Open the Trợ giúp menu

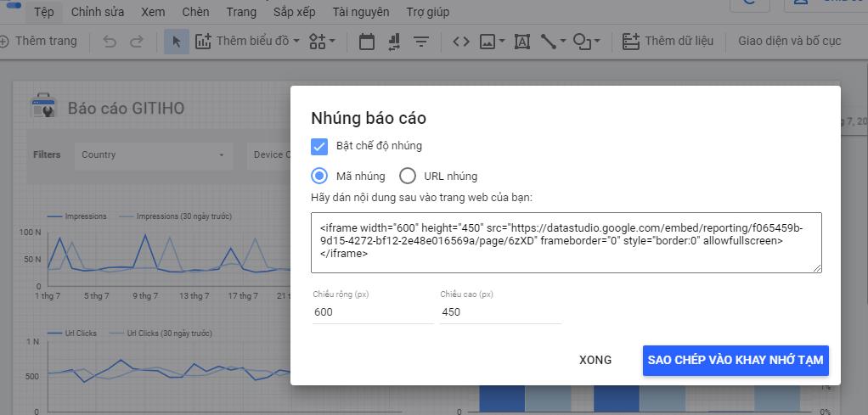point(428,12)
